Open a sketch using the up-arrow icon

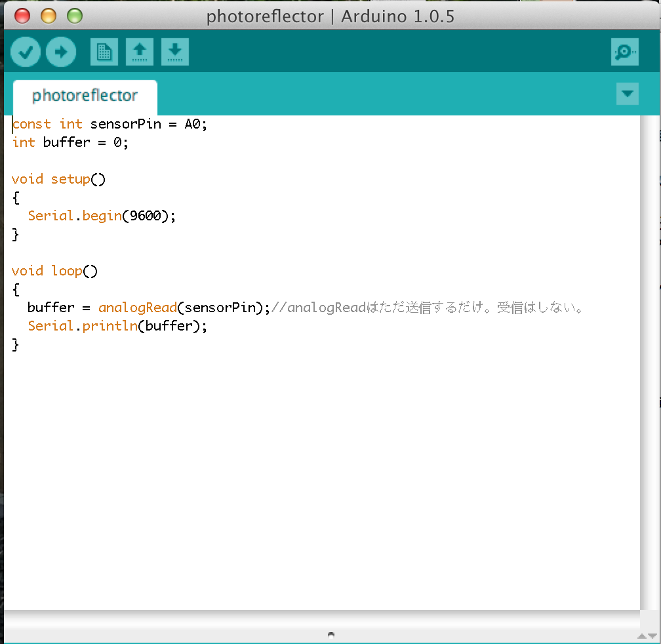pyautogui.click(x=139, y=52)
